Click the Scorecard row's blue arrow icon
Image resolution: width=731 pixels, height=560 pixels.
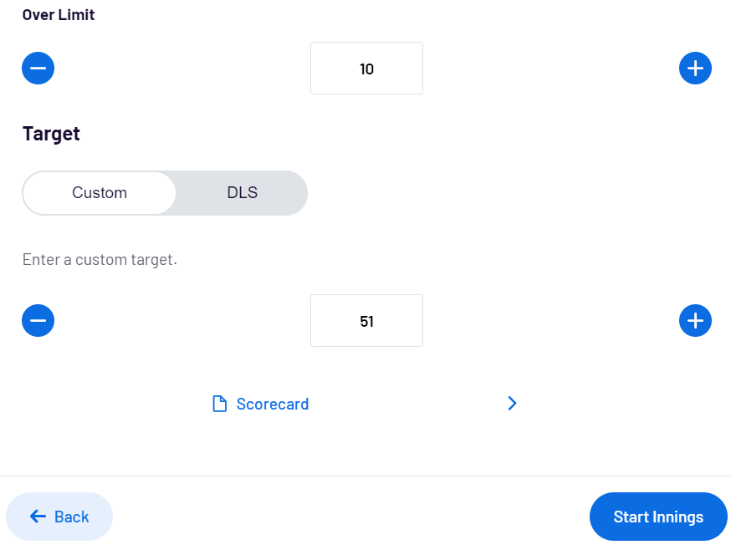point(512,404)
